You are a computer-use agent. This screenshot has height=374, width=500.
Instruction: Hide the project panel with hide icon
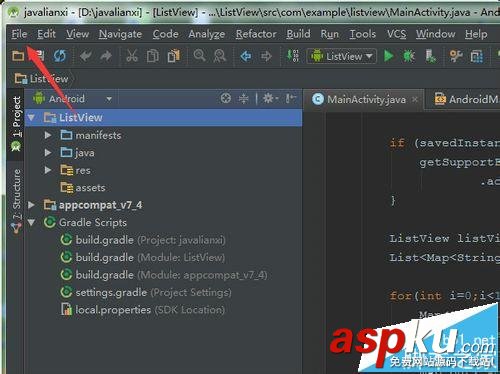[x=290, y=98]
